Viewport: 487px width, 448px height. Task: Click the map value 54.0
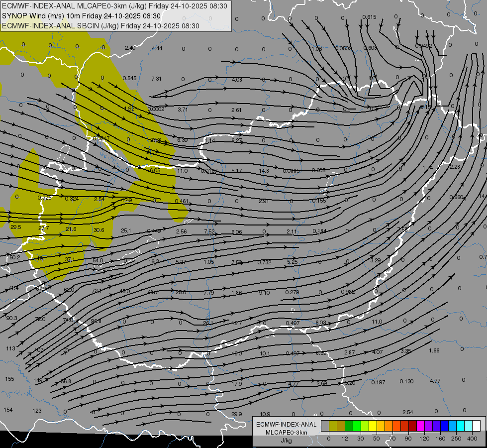[97, 260]
